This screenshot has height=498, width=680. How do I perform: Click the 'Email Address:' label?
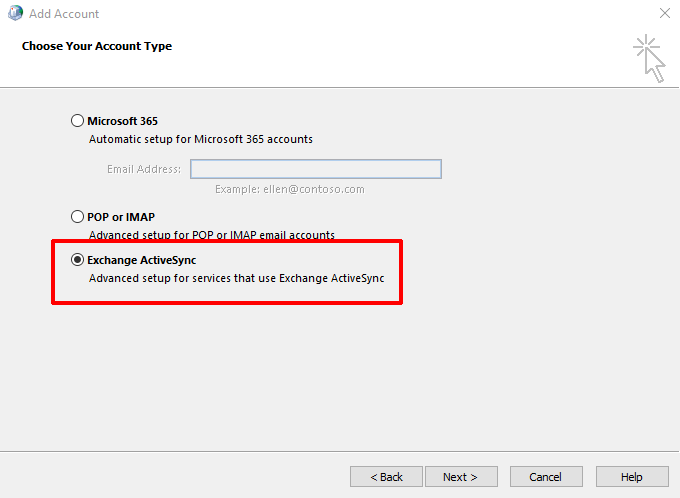pos(144,169)
